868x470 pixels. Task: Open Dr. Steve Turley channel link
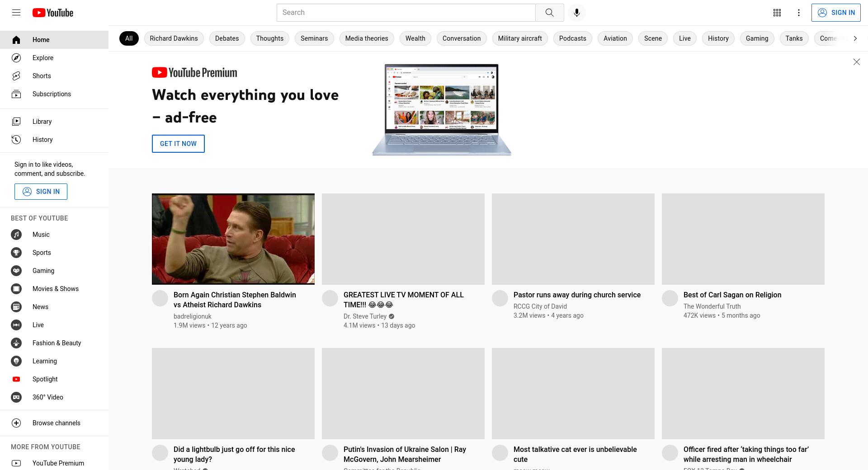pyautogui.click(x=365, y=316)
